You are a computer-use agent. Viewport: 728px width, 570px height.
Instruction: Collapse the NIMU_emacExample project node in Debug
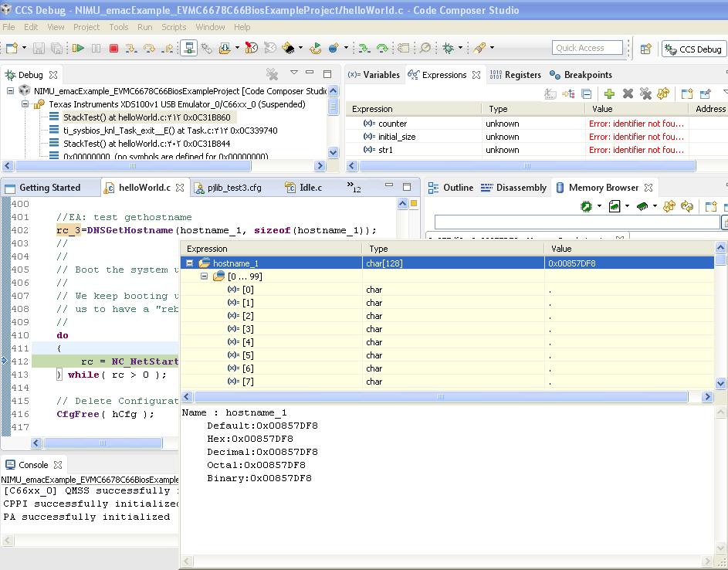click(11, 90)
